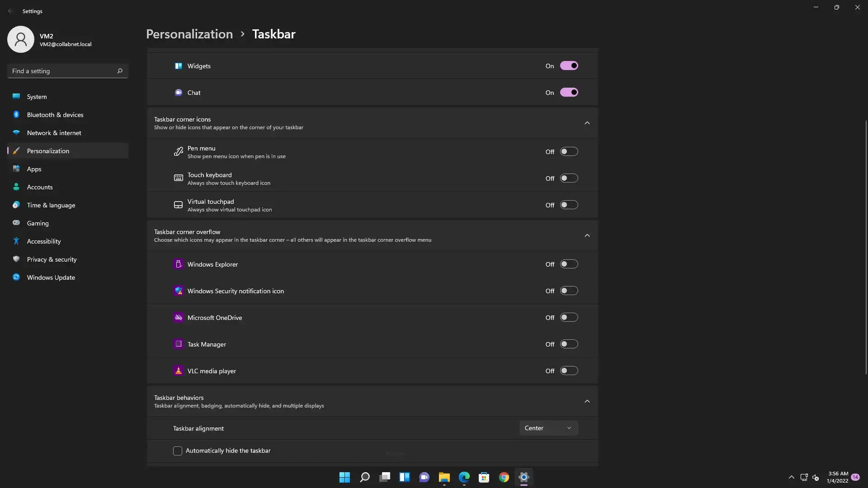Turn on the Touch keyboard toggle
Viewport: 868px width, 488px height.
pyautogui.click(x=569, y=178)
